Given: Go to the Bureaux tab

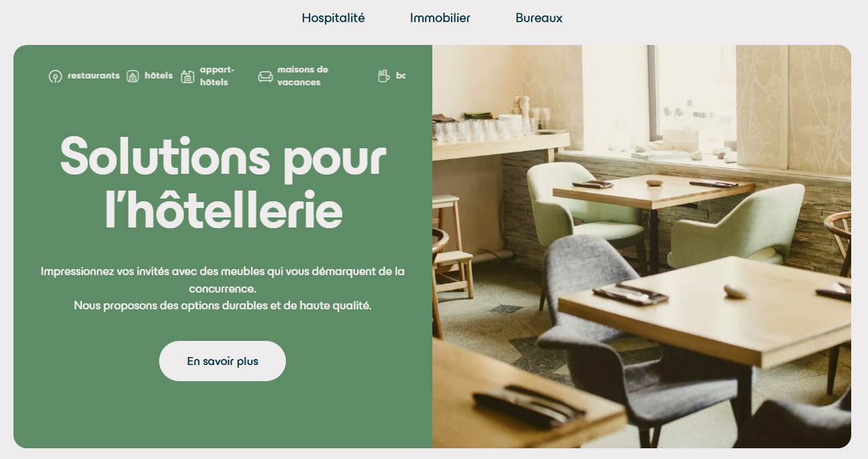Looking at the screenshot, I should pos(539,18).
